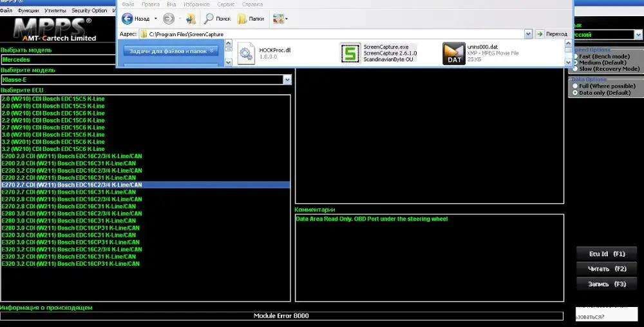Viewport: 644px width, 327px height.
Task: Open Explorer Сервис menu
Action: [226, 4]
